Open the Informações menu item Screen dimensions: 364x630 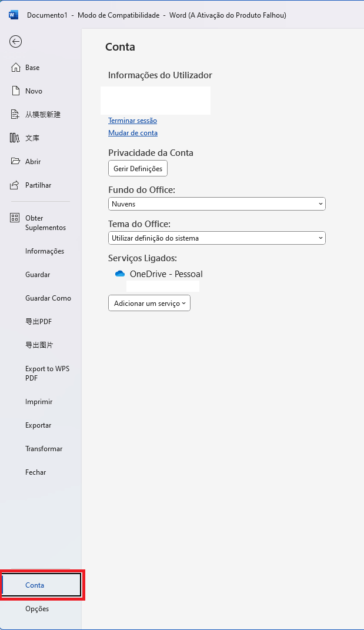[45, 251]
